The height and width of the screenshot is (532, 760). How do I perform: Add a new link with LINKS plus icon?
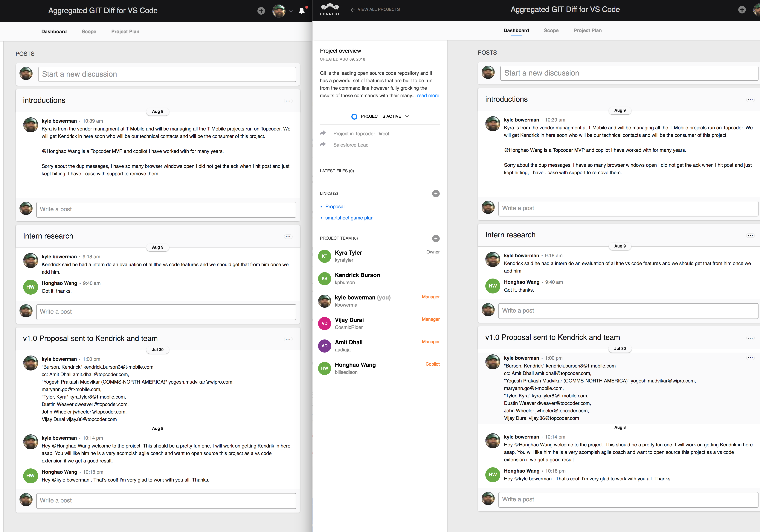tap(436, 194)
